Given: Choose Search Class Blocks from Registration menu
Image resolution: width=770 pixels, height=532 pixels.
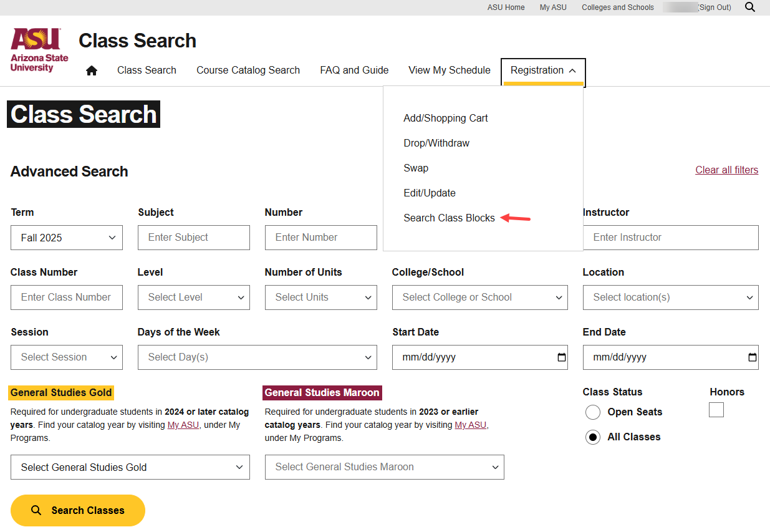Looking at the screenshot, I should pos(449,218).
